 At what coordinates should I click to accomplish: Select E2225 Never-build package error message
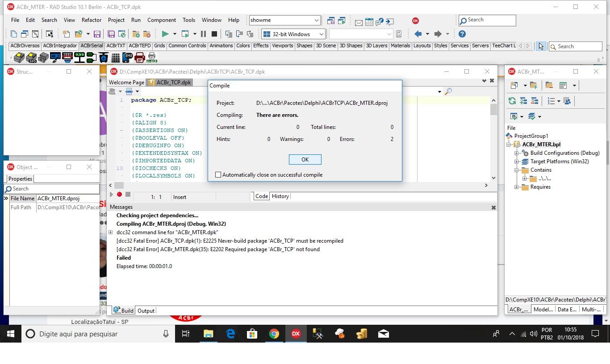coord(230,241)
